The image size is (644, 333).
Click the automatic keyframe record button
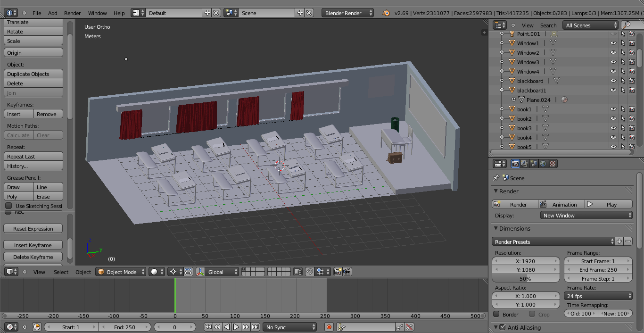click(329, 327)
